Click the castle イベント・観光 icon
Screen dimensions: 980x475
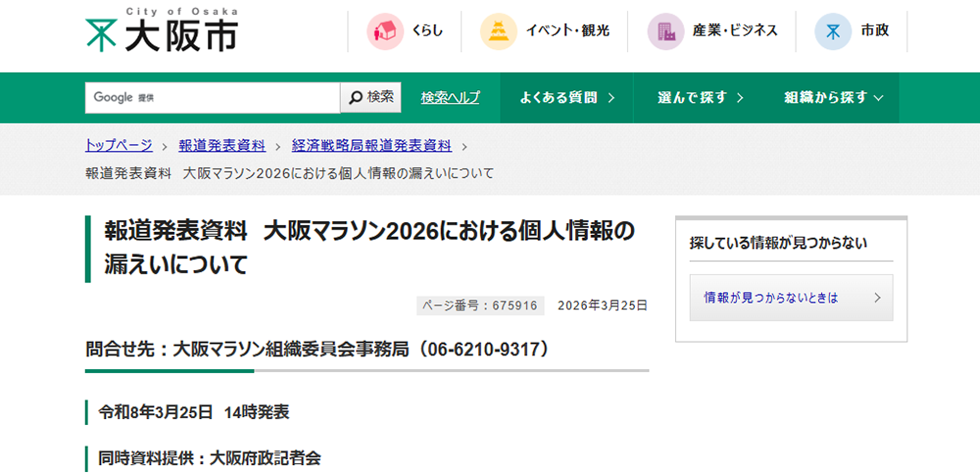tap(499, 31)
